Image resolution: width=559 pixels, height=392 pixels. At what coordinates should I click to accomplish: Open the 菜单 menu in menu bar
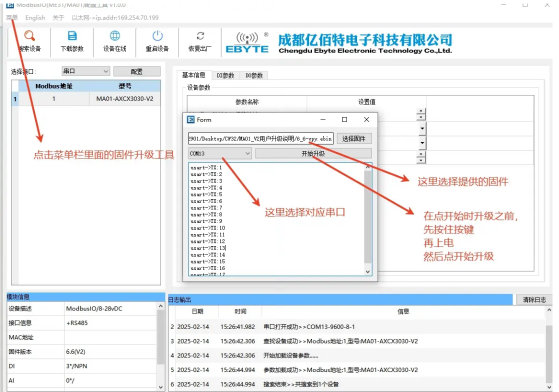12,17
